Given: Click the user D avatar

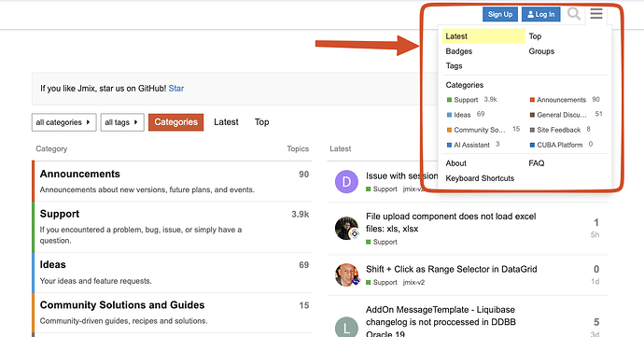Looking at the screenshot, I should [346, 181].
